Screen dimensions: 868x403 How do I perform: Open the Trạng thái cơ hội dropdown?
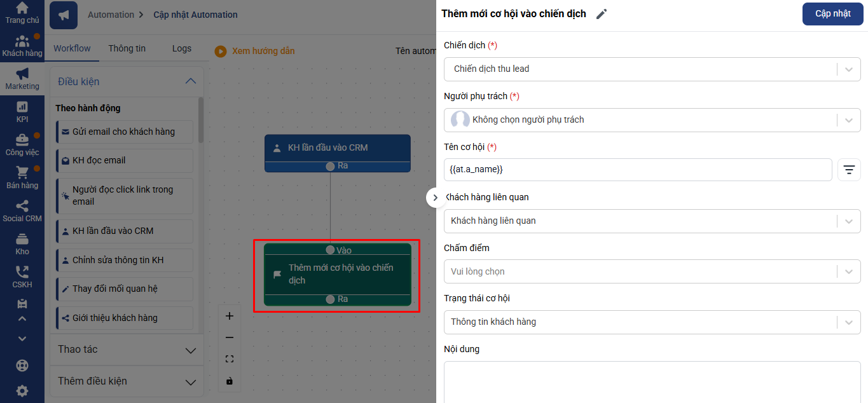pos(652,322)
